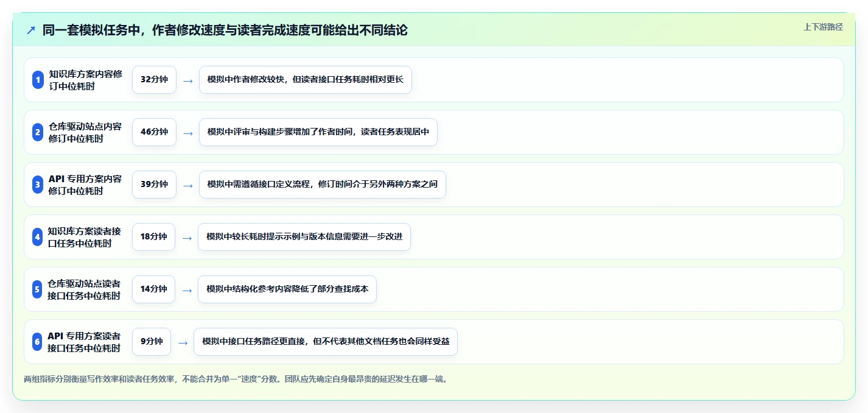This screenshot has width=868, height=413.
Task: Click the label 仓库驱动站点内容修订中位耗时
Action: (85, 132)
